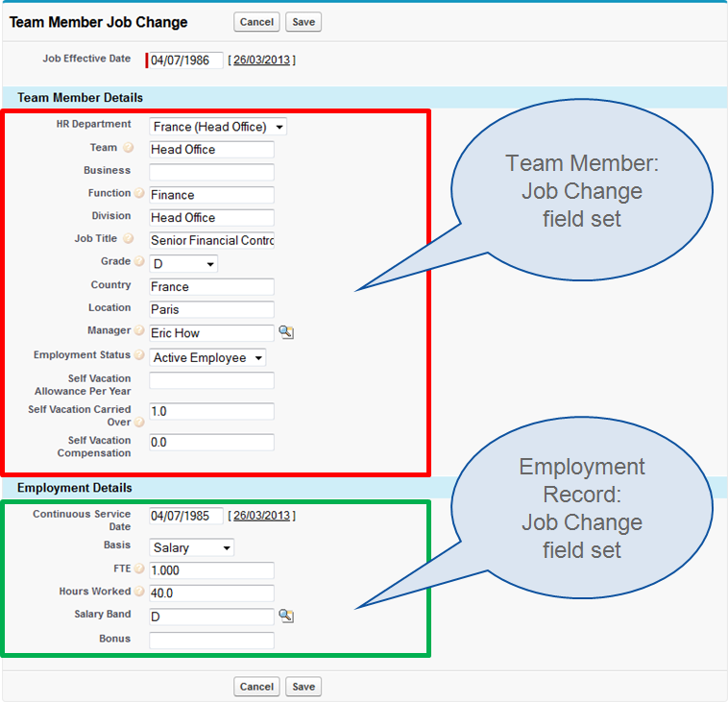728x702 pixels.
Task: Expand the Employment Status dropdown
Action: (207, 358)
